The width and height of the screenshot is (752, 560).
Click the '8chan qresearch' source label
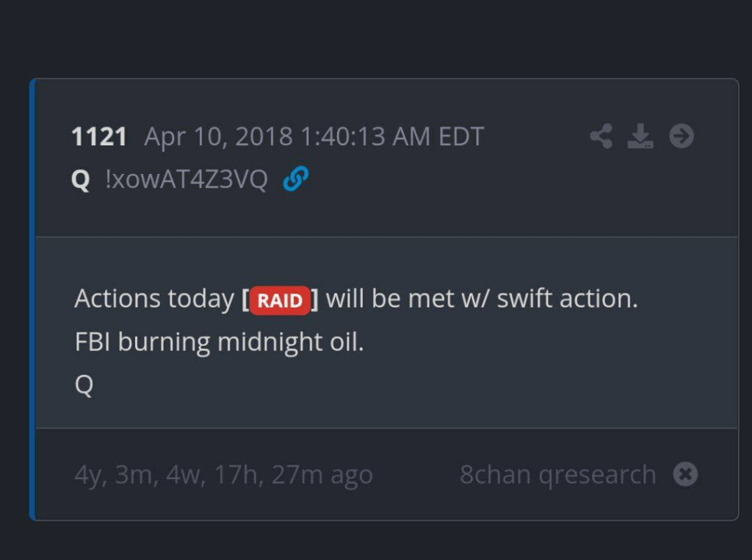point(557,475)
